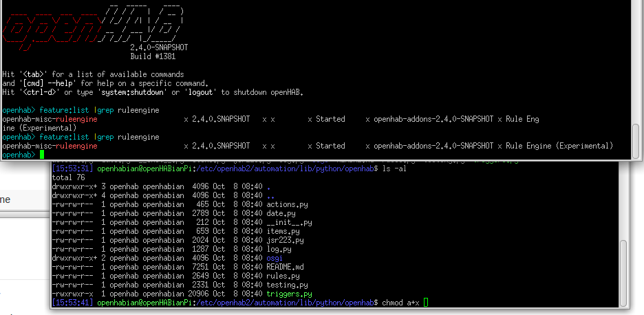Select the __init__.py file name
644x315 pixels.
289,222
